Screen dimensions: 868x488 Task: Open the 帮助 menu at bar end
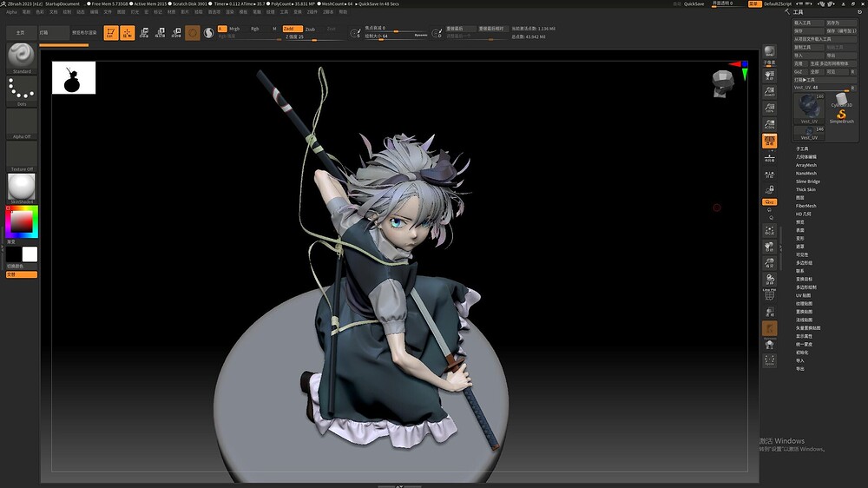[x=343, y=11]
